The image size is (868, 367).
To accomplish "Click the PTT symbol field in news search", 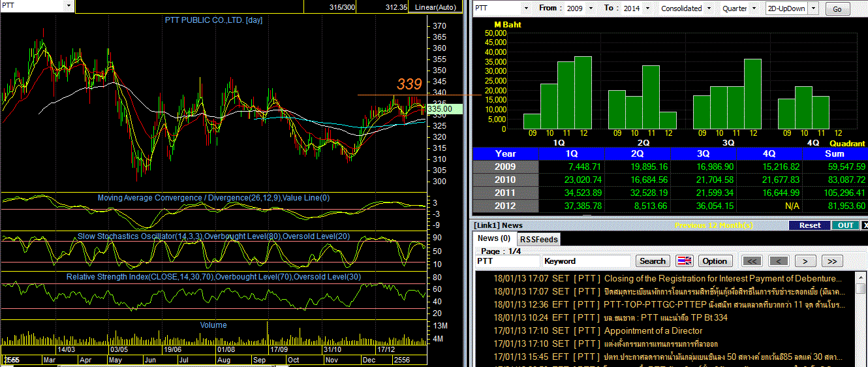I will pyautogui.click(x=508, y=261).
